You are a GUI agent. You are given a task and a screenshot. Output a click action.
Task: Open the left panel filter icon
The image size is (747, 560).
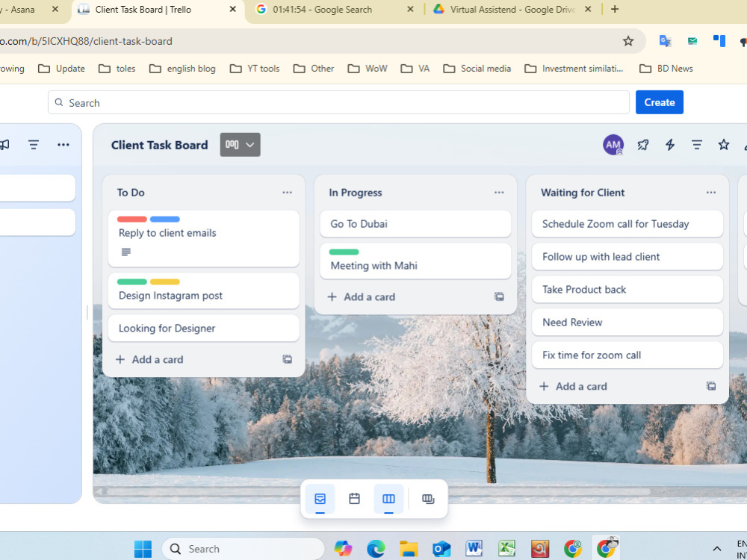coord(34,144)
